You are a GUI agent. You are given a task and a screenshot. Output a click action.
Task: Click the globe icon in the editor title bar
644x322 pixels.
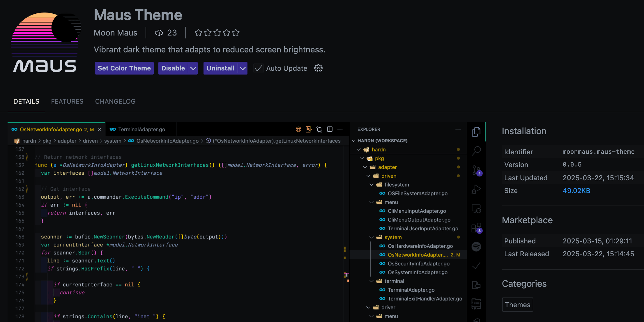(298, 129)
